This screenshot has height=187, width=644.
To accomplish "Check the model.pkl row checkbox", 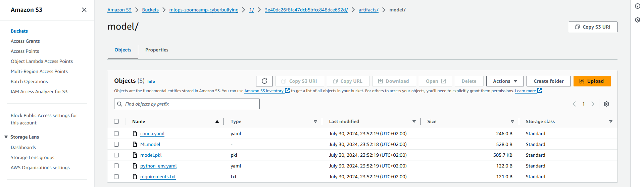I will (116, 155).
